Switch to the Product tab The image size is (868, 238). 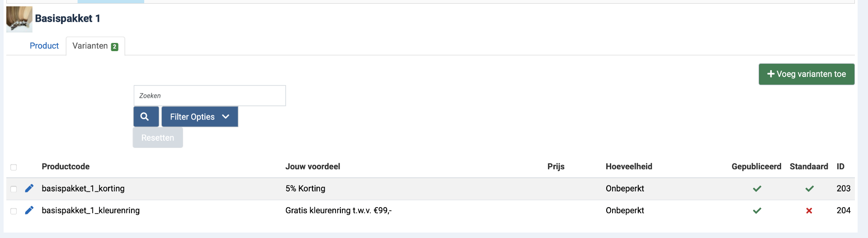[x=44, y=46]
